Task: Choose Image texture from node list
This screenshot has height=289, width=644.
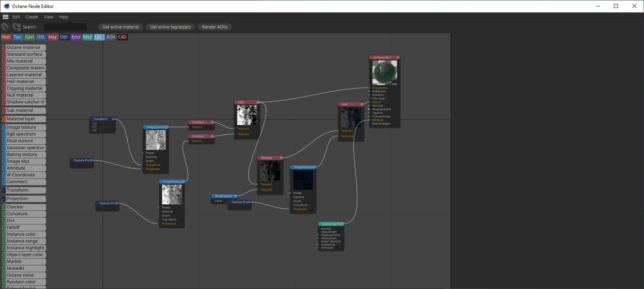Action: coord(24,127)
